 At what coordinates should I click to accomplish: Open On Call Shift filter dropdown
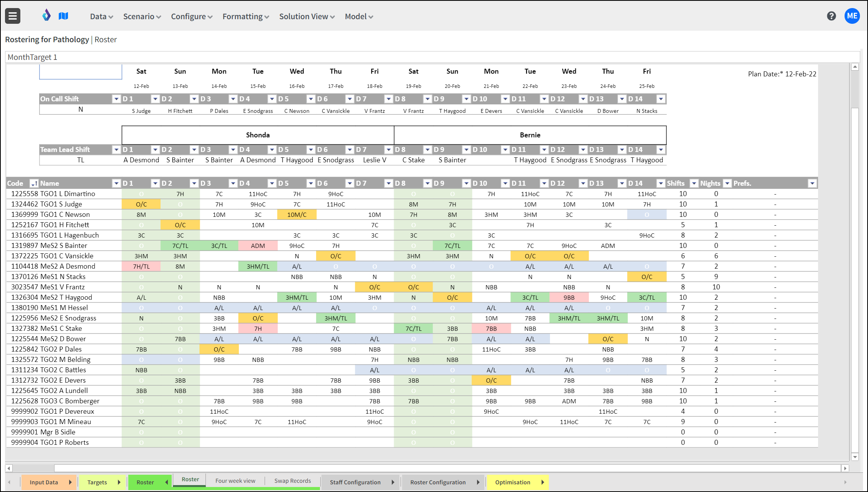(x=116, y=99)
